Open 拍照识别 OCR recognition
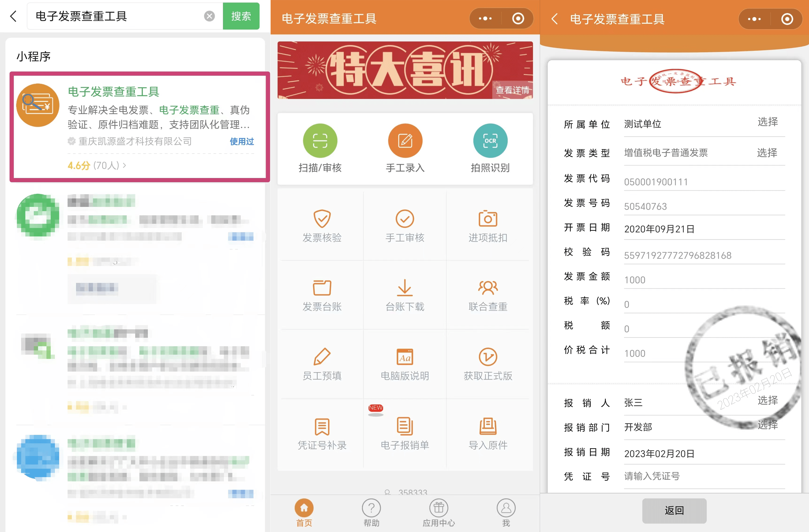This screenshot has height=532, width=809. (x=490, y=148)
